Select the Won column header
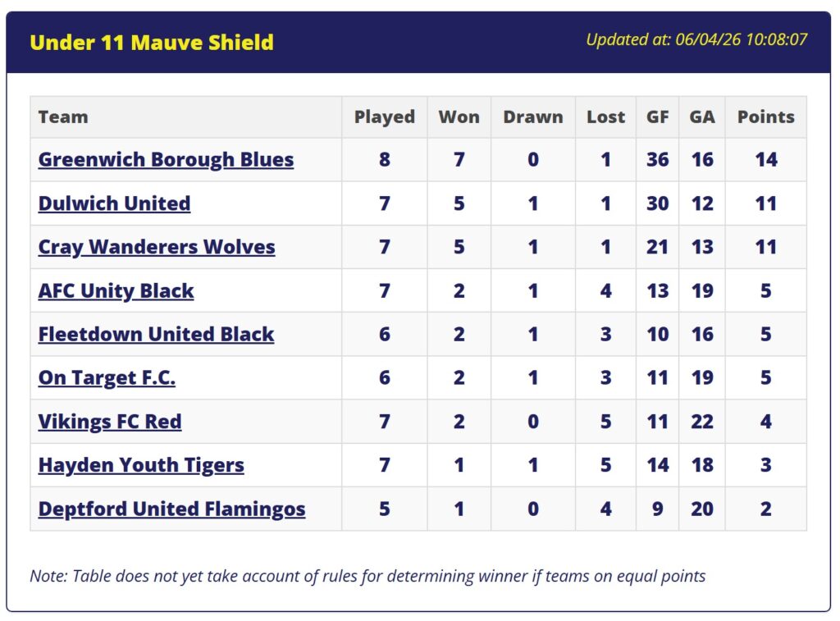Image resolution: width=840 pixels, height=621 pixels. coord(459,116)
